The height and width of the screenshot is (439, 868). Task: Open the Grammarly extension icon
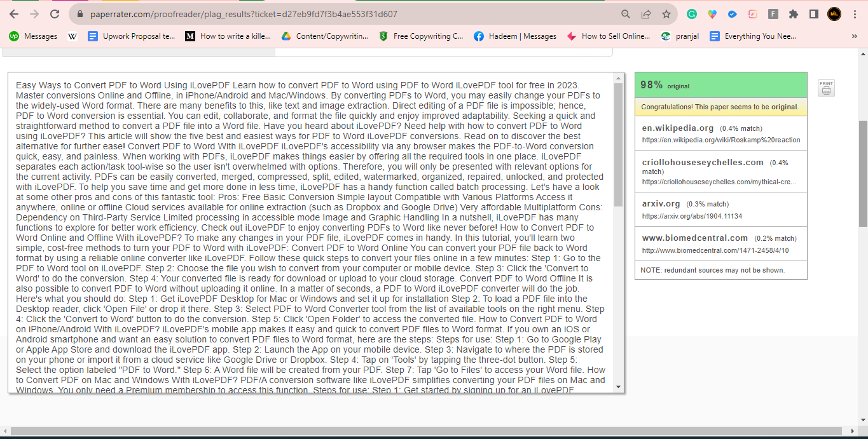[692, 14]
